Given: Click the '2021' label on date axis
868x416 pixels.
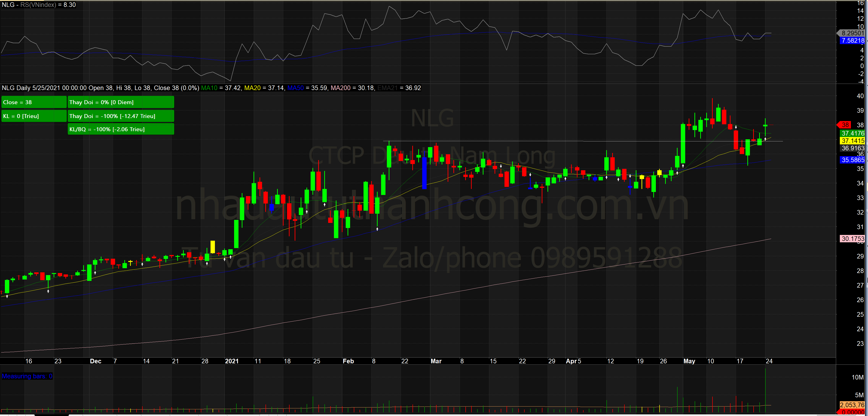Looking at the screenshot, I should coord(232,361).
